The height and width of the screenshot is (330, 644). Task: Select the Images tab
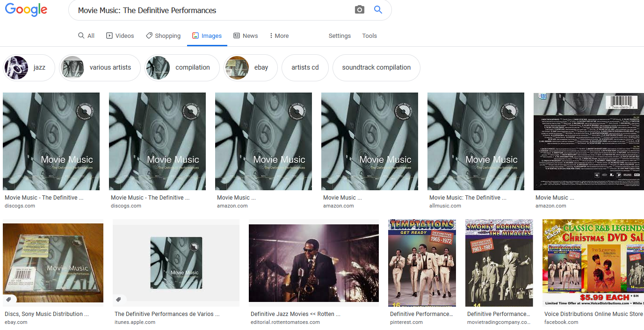[x=207, y=36]
